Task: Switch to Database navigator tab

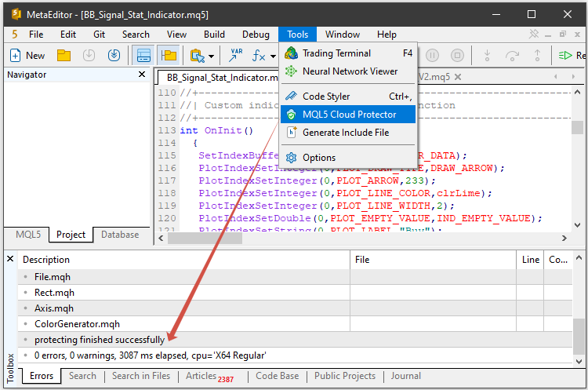Action: tap(120, 235)
